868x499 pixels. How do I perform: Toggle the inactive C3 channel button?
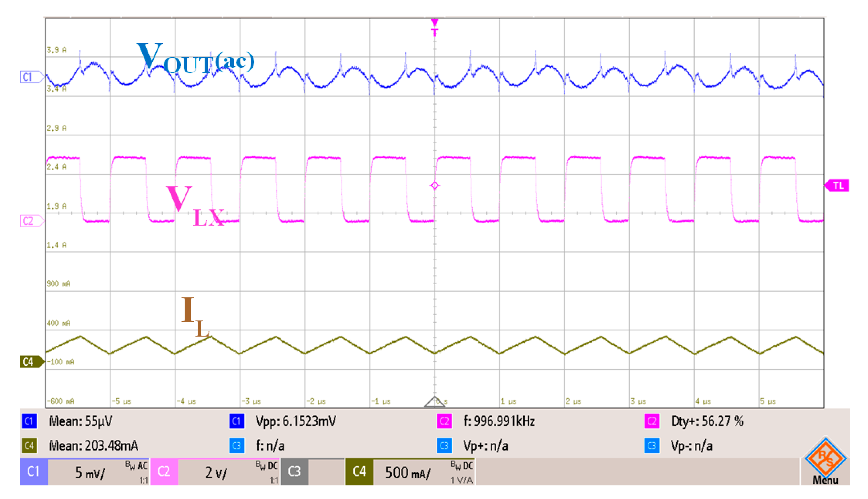(x=294, y=472)
